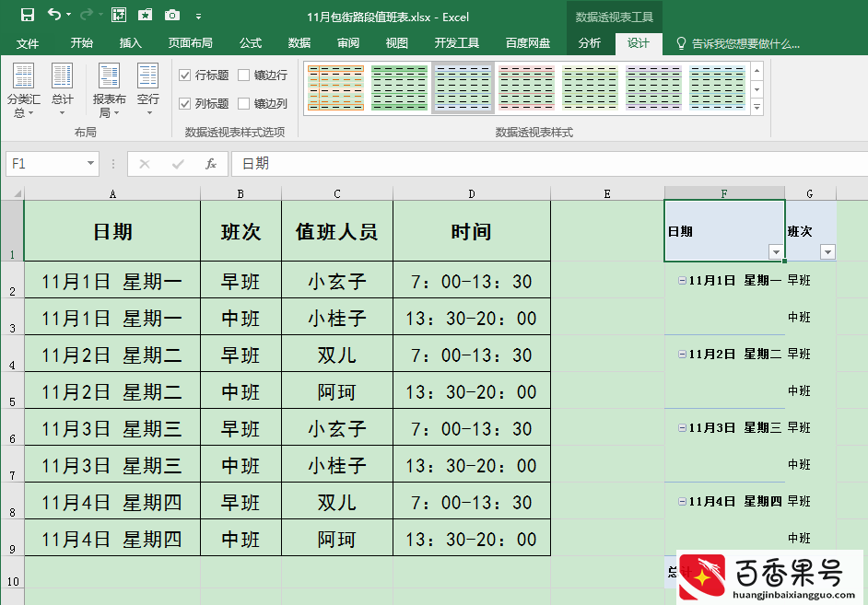The image size is (868, 605).
Task: Open the 空行 blank rows button
Action: [x=147, y=90]
